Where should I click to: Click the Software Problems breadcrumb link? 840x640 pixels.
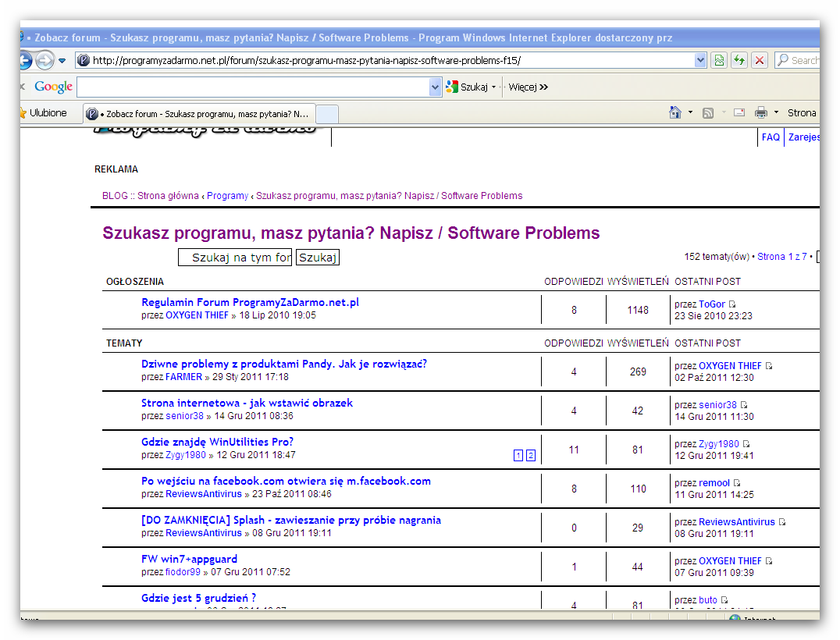(389, 195)
